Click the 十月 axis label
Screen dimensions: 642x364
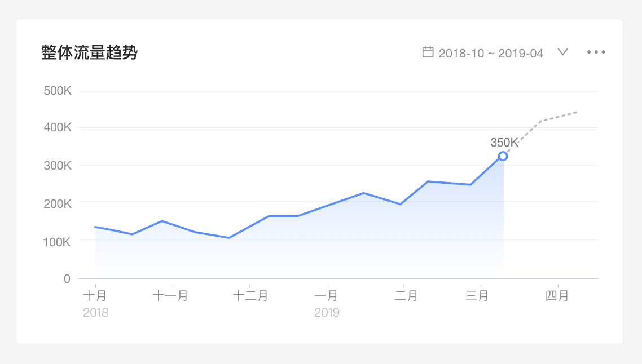coord(95,295)
